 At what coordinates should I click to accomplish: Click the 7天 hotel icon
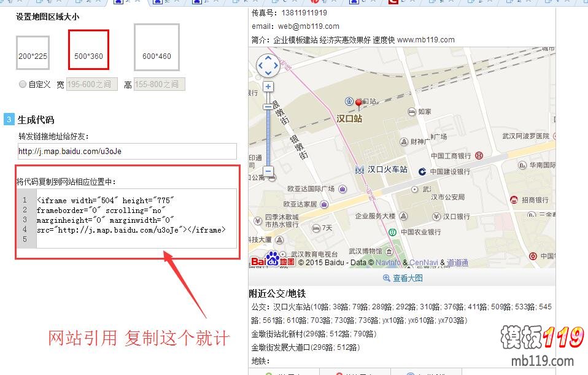(315, 228)
